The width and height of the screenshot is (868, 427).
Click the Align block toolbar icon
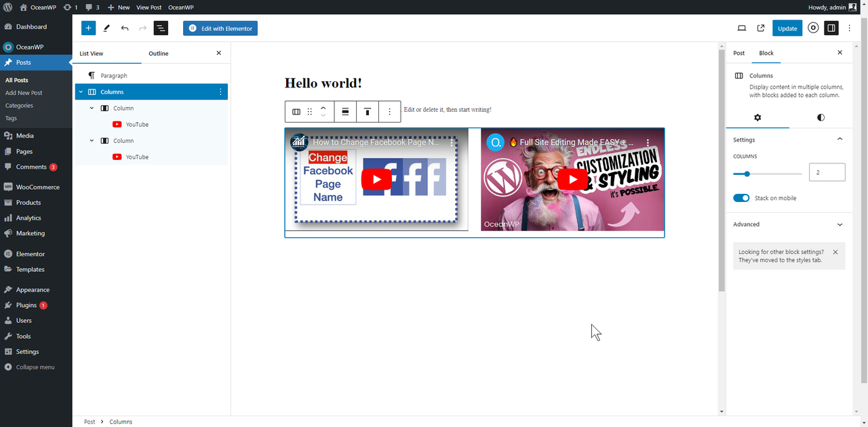coord(345,112)
